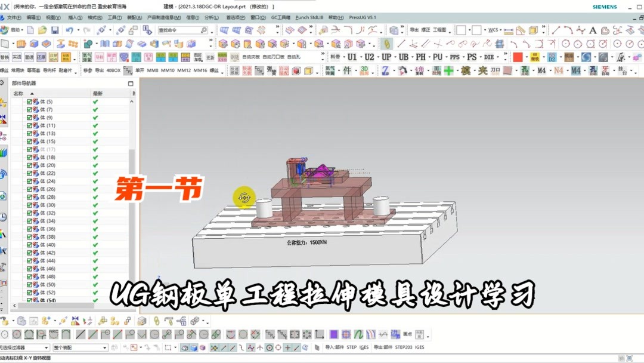The height and width of the screenshot is (363, 644).
Task: Open the 文件 menu
Action: tap(13, 17)
